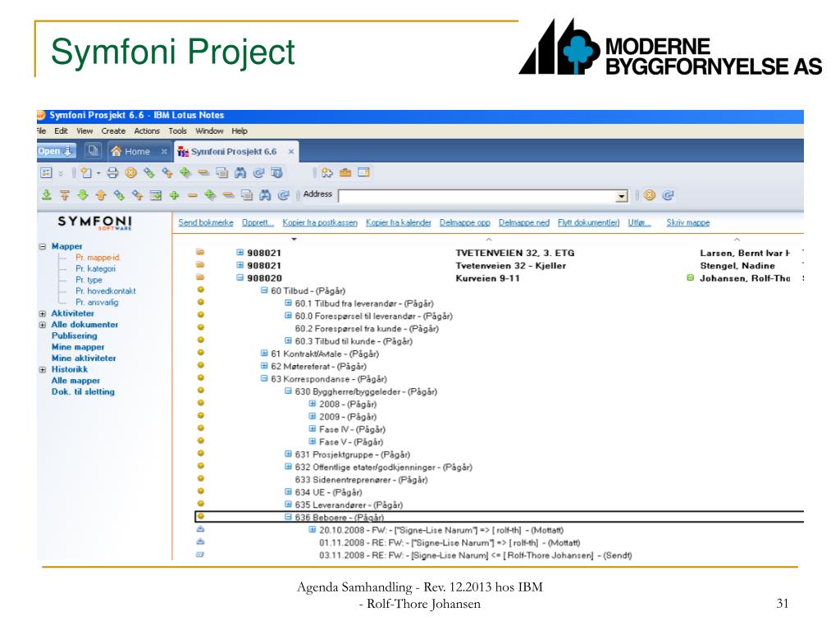Collapse the 636 Beboere folder

tap(288, 517)
